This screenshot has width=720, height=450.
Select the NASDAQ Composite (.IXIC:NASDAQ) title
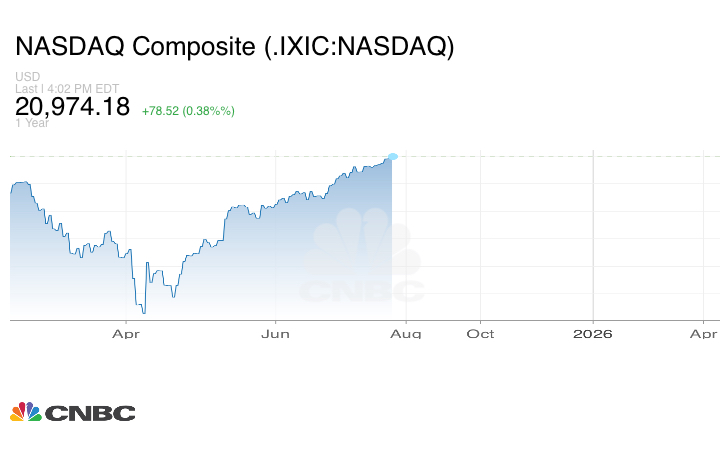[x=234, y=47]
